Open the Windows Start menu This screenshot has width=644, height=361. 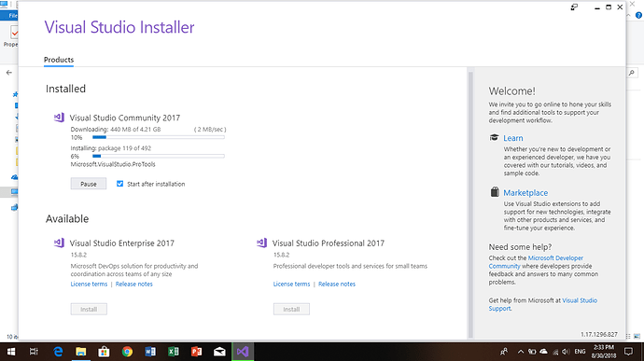click(11, 352)
